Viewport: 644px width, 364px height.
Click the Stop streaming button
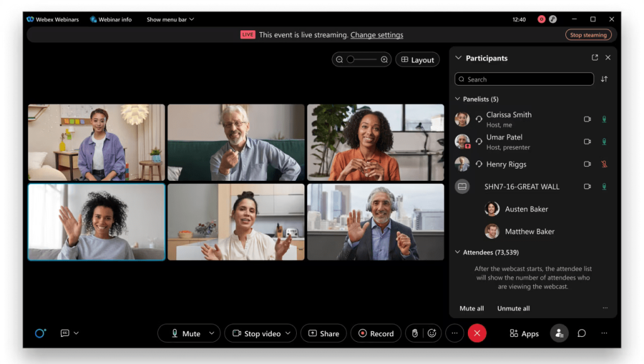coord(589,35)
